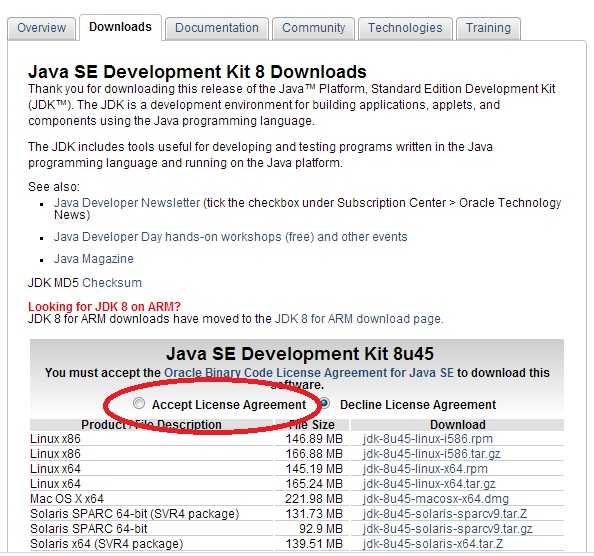The image size is (594, 556).
Task: Click the 146.89 MB file size cell
Action: tap(314, 439)
